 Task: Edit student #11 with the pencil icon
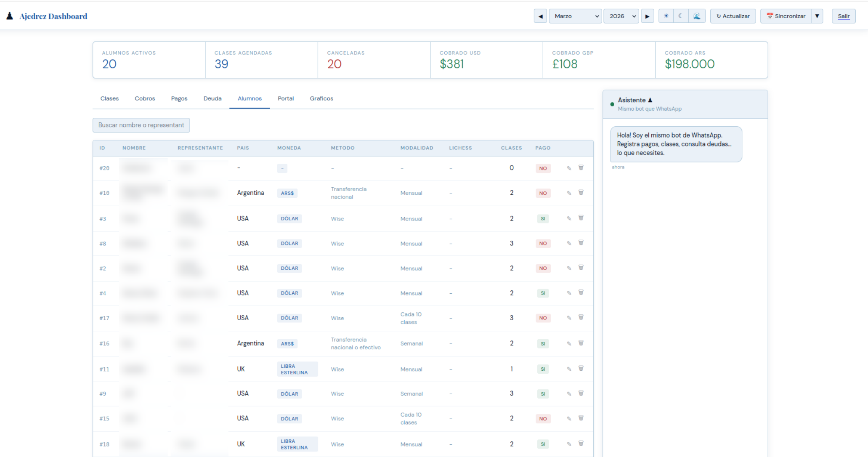pyautogui.click(x=568, y=368)
